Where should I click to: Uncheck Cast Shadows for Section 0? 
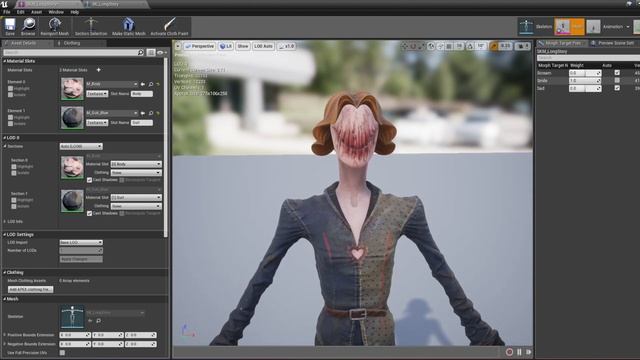tap(89, 180)
